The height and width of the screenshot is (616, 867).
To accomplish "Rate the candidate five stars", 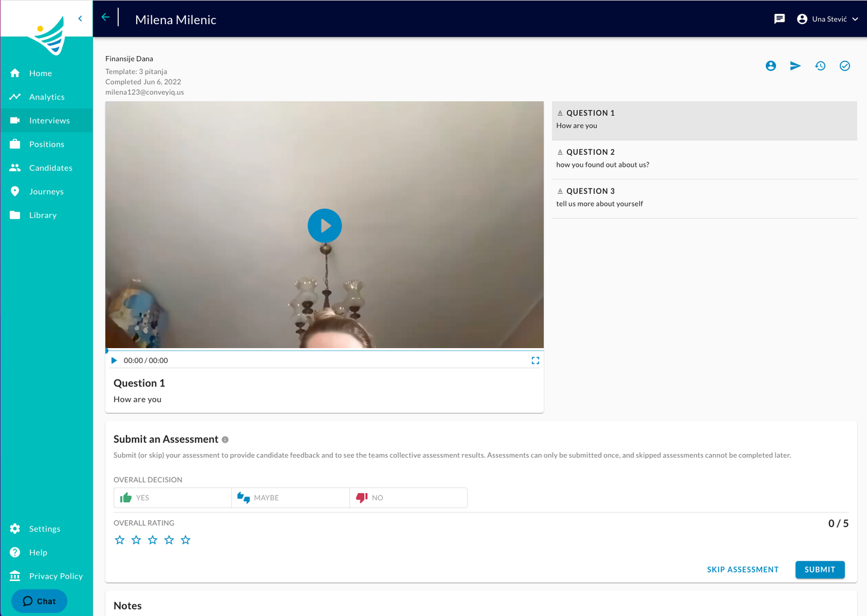I will point(185,540).
